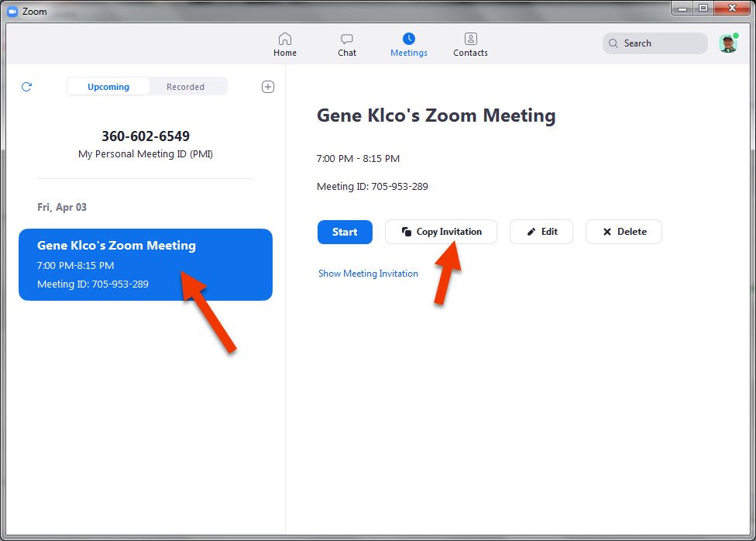Switch to the Recorded tab
The width and height of the screenshot is (756, 541).
[186, 87]
